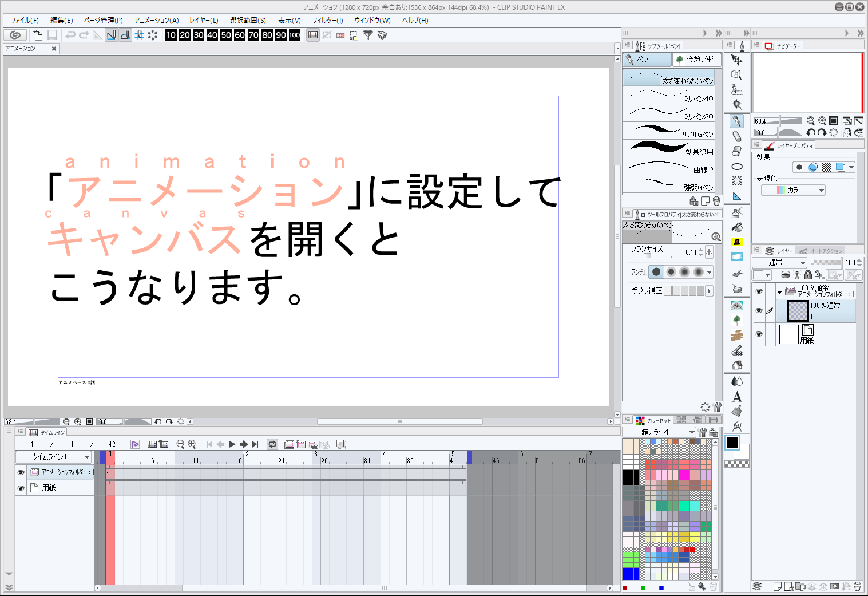Open the アニメーション(A) menu
Image resolution: width=868 pixels, height=596 pixels.
tap(157, 20)
